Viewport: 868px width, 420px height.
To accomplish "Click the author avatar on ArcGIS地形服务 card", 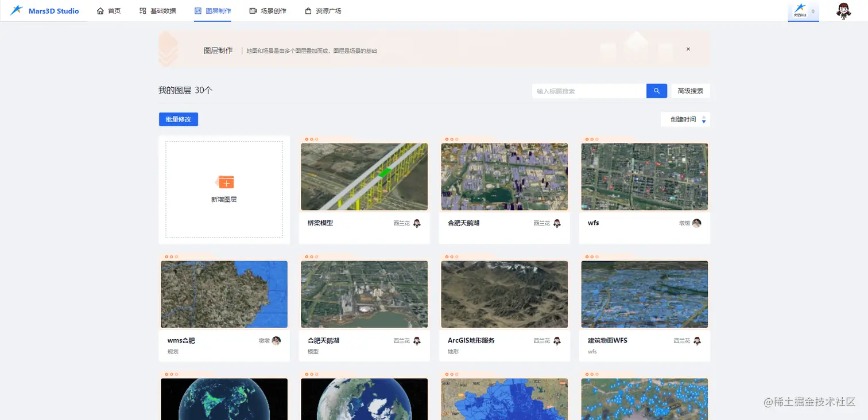I will point(557,341).
